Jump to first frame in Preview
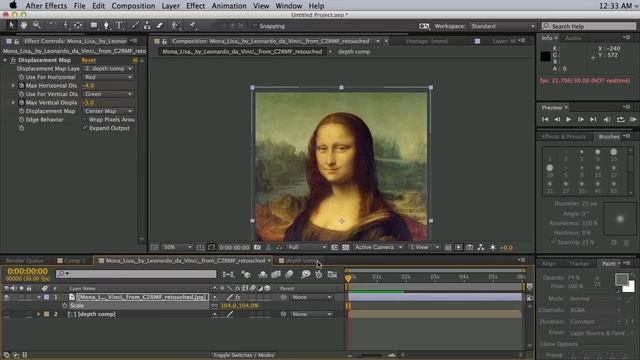 click(x=545, y=119)
